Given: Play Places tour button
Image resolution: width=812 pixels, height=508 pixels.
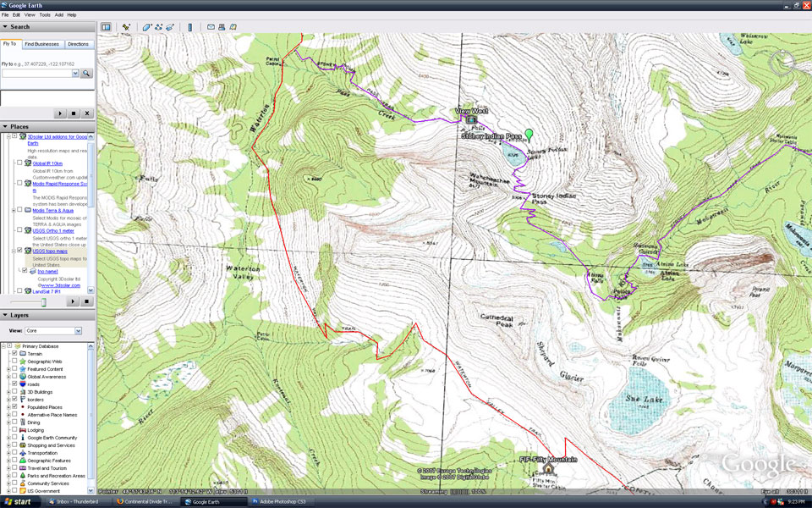Looking at the screenshot, I should [73, 301].
